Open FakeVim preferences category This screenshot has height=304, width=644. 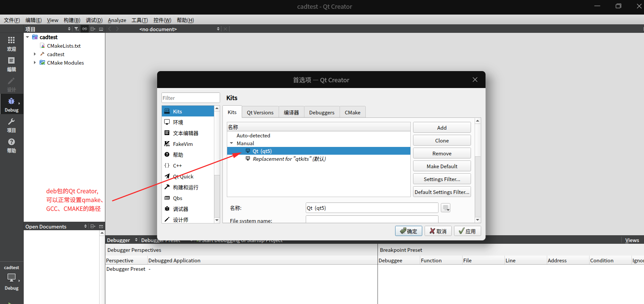click(188, 144)
